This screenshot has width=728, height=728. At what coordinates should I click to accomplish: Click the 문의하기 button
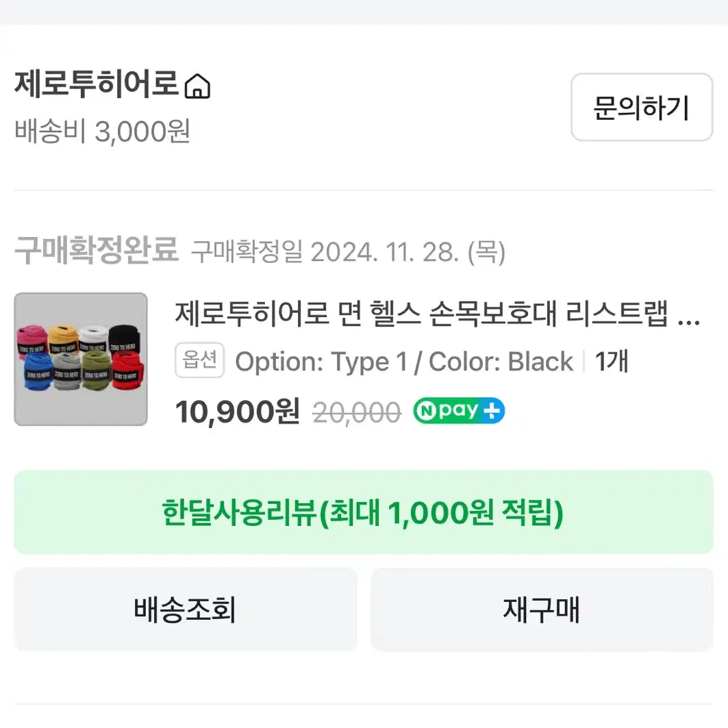pyautogui.click(x=642, y=108)
